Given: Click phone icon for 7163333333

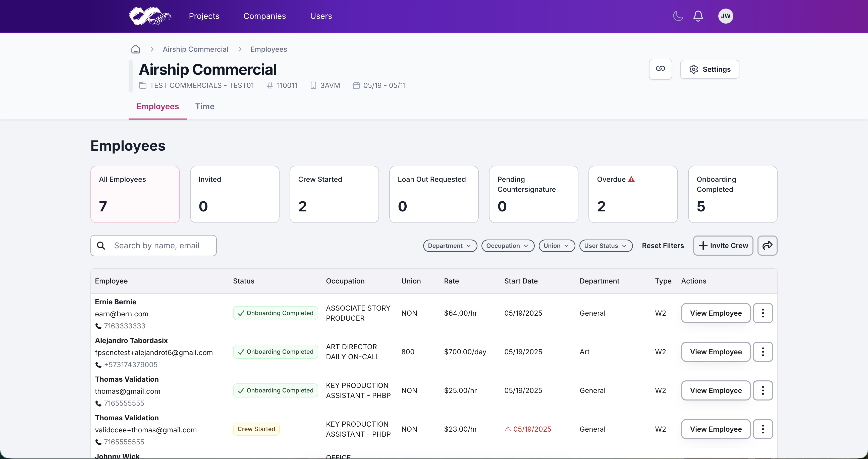Looking at the screenshot, I should click(x=98, y=326).
